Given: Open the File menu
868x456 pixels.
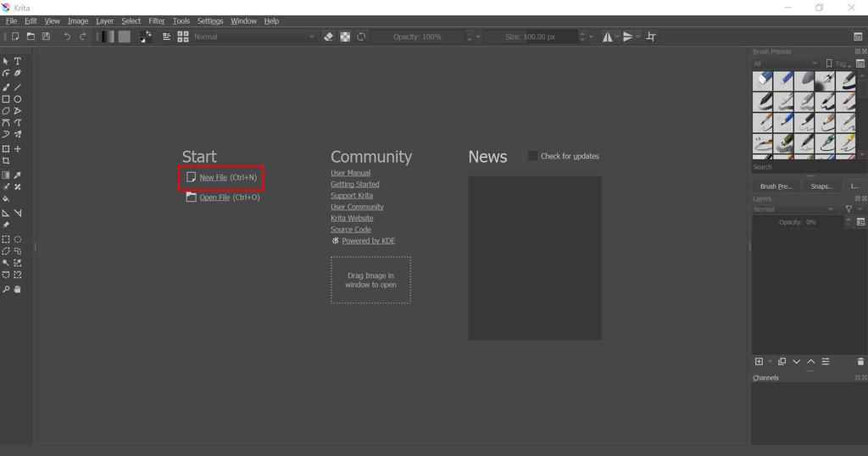Looking at the screenshot, I should point(11,21).
